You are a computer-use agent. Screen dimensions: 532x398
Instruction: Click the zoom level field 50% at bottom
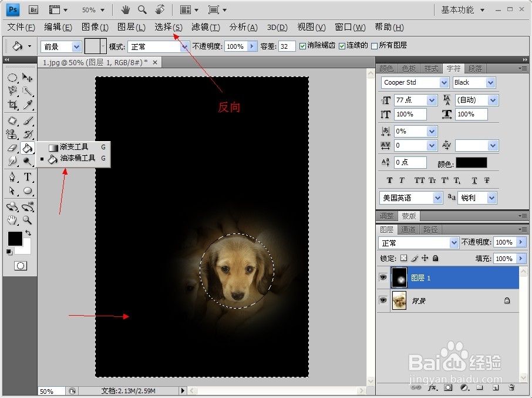click(x=51, y=391)
